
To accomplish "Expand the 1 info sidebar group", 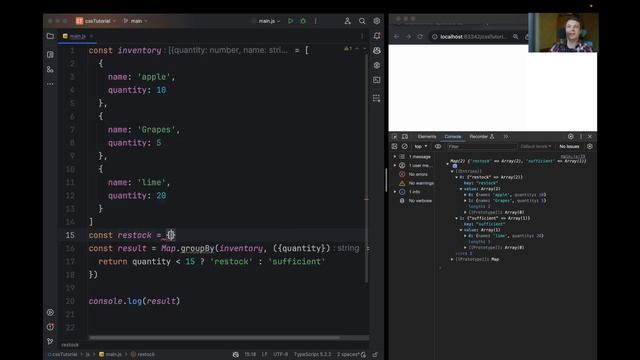I will [x=395, y=192].
